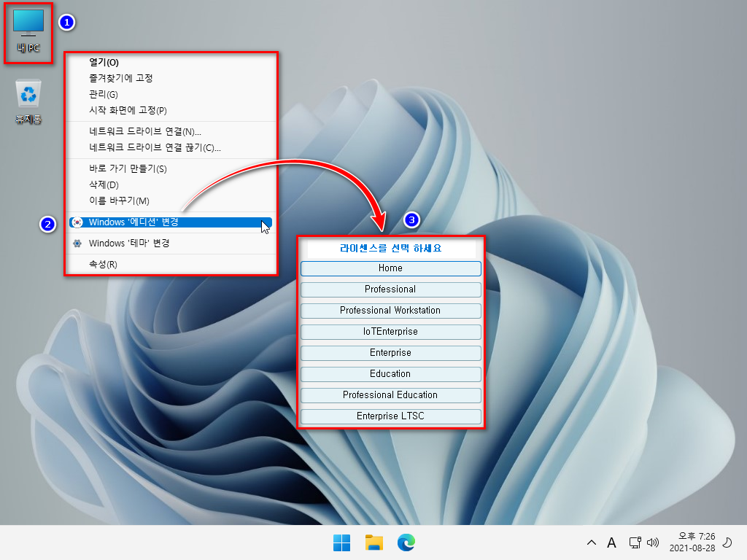Open the clock showing 오후 7:26
Screen dimensions: 747x560
click(692, 542)
